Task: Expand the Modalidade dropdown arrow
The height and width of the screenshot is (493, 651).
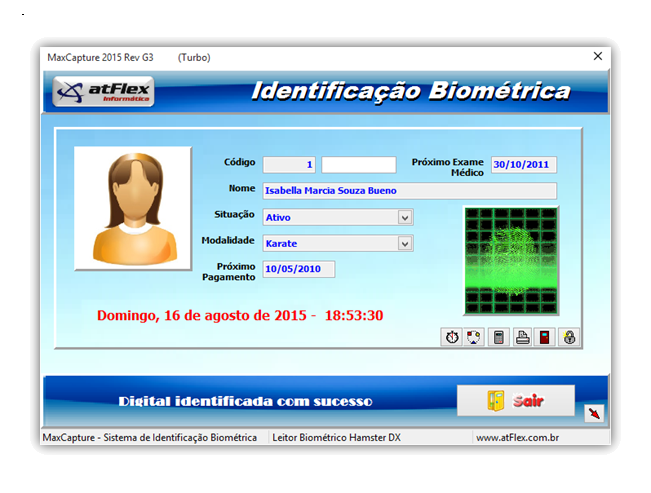Action: (x=405, y=243)
